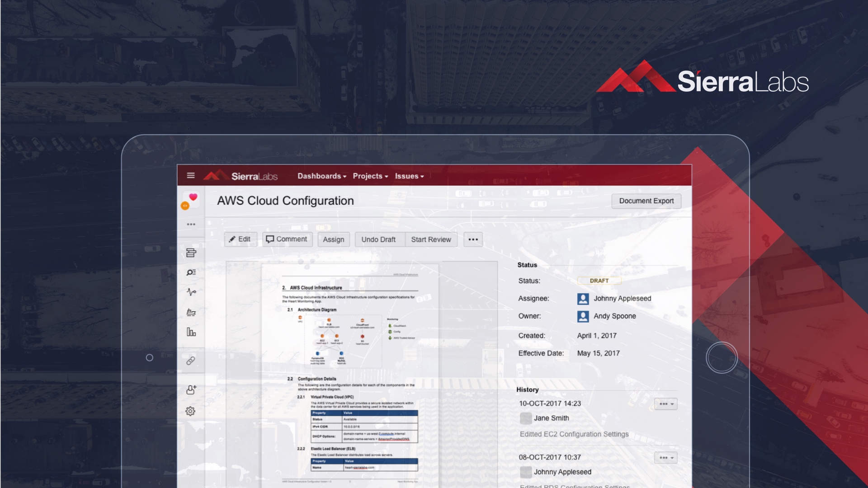The width and height of the screenshot is (868, 488).
Task: Click the Start Review button
Action: click(x=431, y=239)
